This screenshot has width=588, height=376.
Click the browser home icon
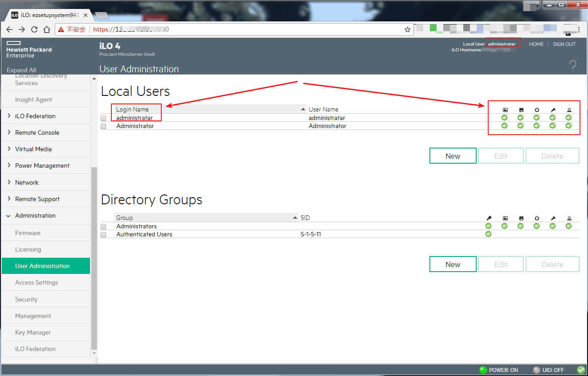click(47, 29)
